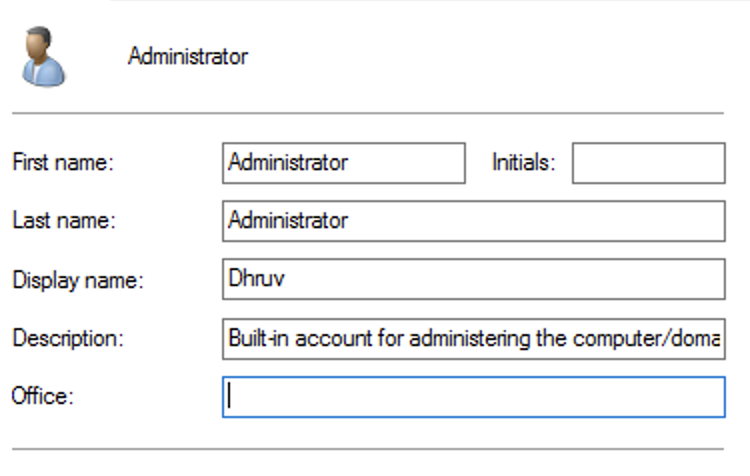Select the Last name input field

473,221
